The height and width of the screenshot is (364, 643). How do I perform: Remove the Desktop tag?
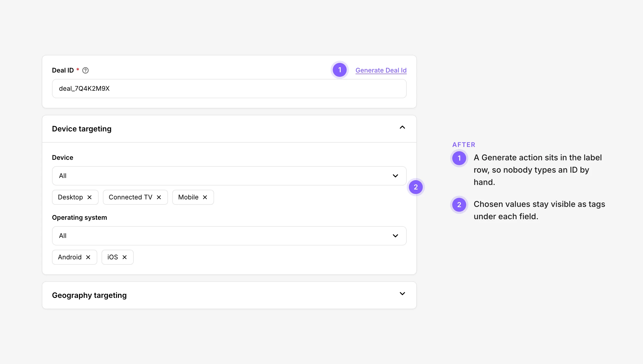click(x=89, y=197)
